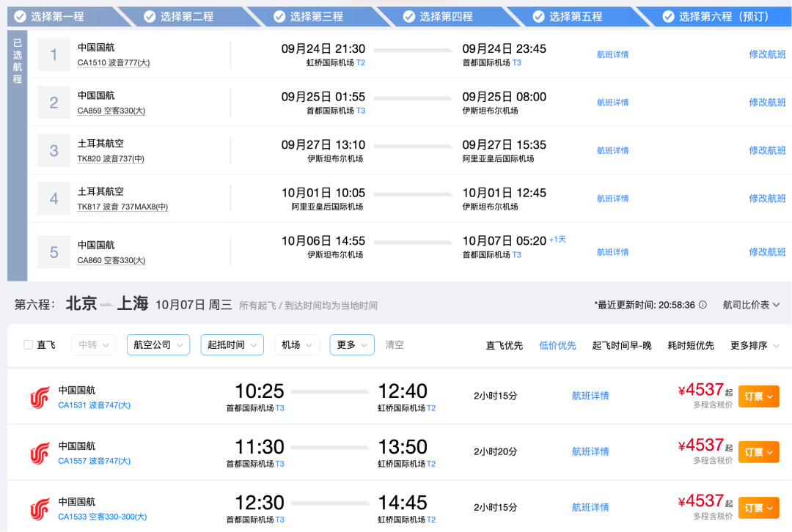Image resolution: width=792 pixels, height=532 pixels.
Task: Click CA860 空客330(大) aircraft info
Action: pyautogui.click(x=111, y=260)
